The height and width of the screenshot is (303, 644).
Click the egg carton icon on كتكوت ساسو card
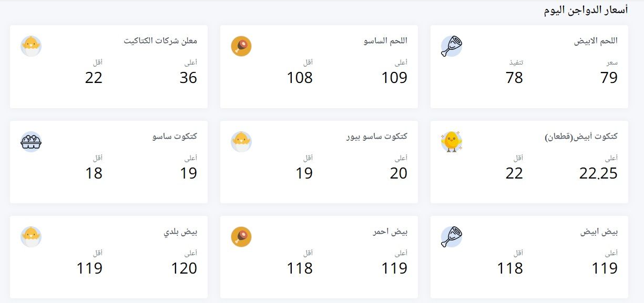coord(32,141)
